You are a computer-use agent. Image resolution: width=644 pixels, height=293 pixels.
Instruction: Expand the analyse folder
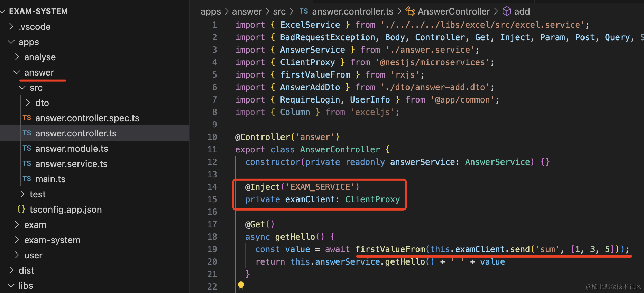pyautogui.click(x=17, y=57)
